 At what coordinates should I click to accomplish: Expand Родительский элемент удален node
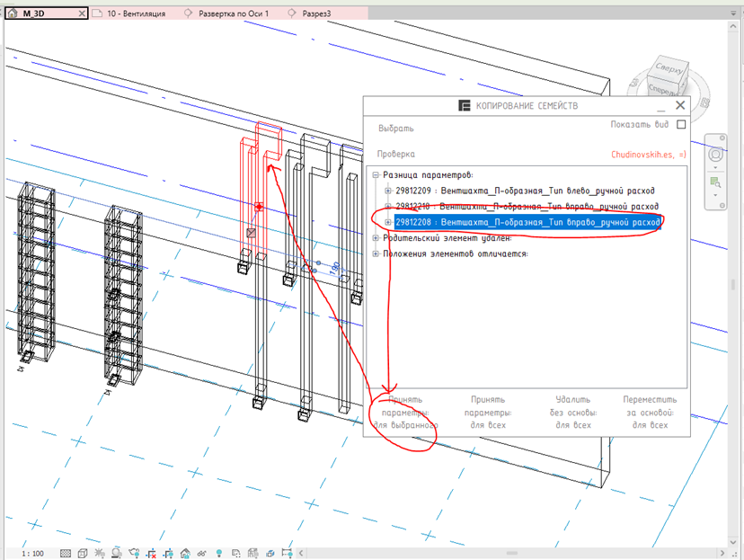376,238
